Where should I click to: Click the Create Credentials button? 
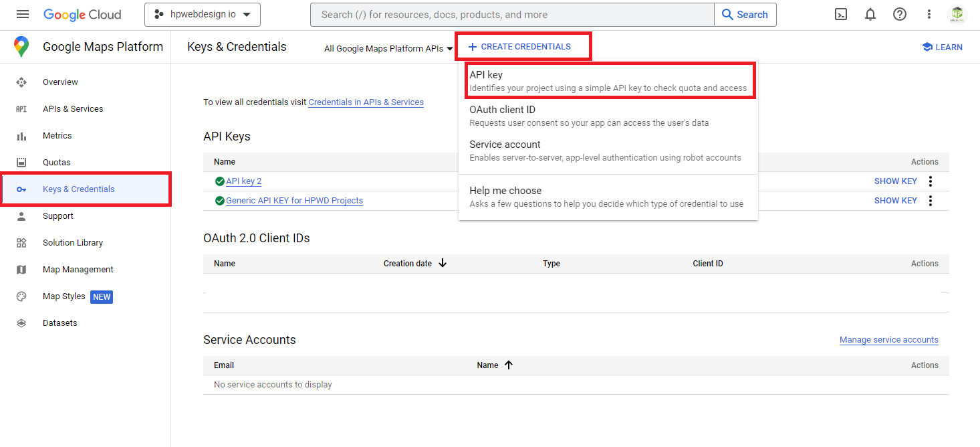click(x=520, y=47)
